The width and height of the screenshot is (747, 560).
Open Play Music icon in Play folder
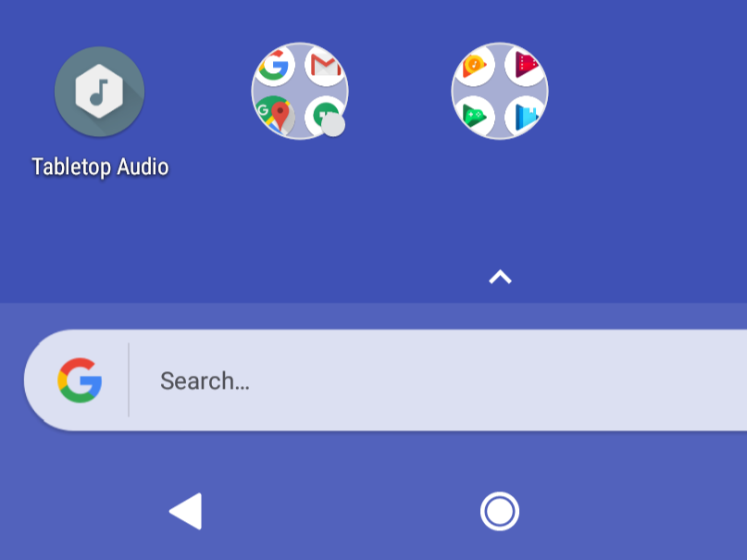point(475,67)
